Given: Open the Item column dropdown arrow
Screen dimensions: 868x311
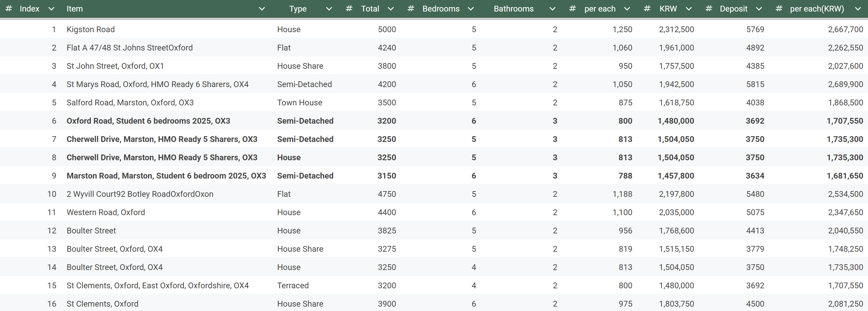Looking at the screenshot, I should [x=262, y=9].
